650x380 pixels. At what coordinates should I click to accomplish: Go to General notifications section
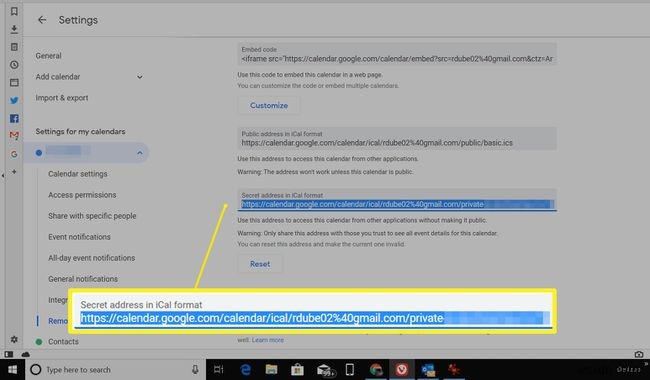pyautogui.click(x=83, y=279)
